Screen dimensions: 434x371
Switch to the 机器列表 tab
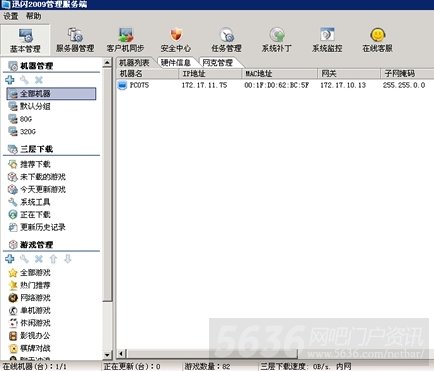(135, 63)
